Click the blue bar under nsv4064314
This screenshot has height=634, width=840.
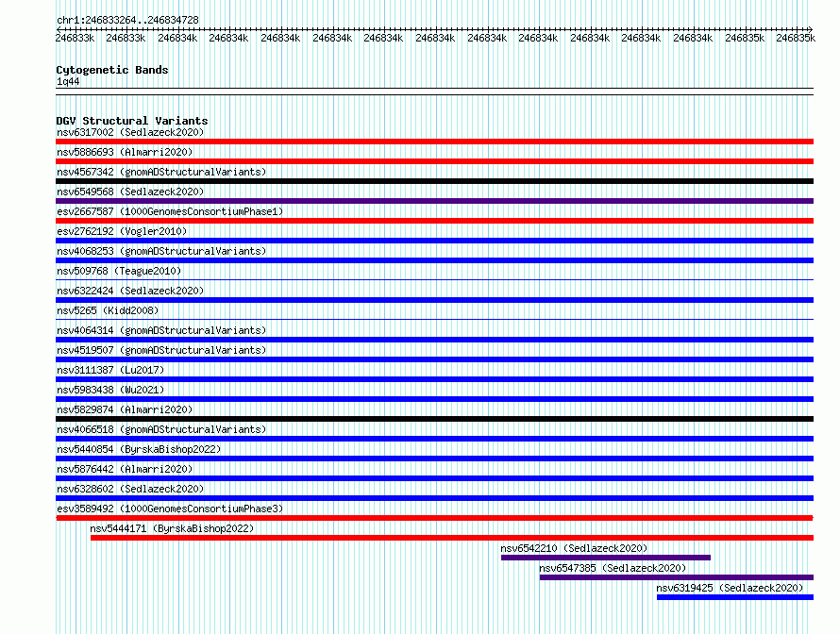click(434, 340)
